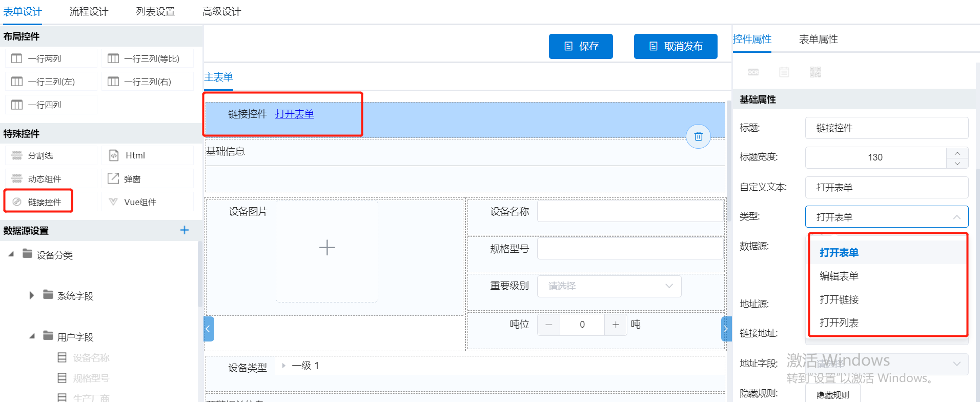
Task: Collapse the 设备分类 tree node
Action: pyautogui.click(x=11, y=254)
